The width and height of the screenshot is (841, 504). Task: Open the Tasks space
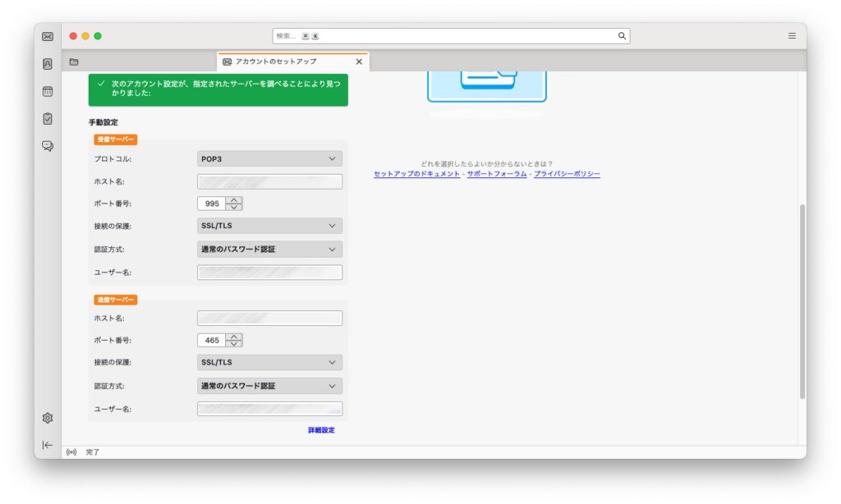47,117
